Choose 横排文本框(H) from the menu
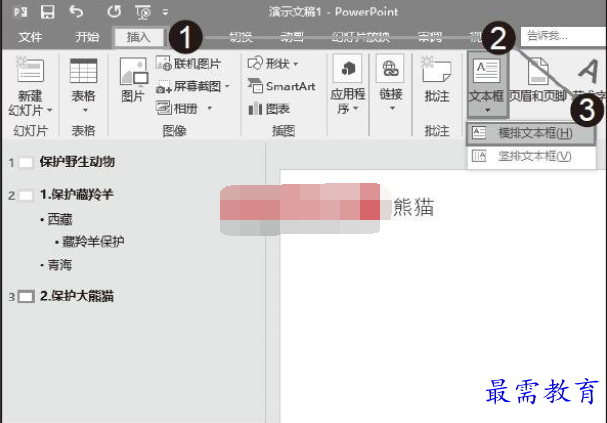The width and height of the screenshot is (607, 423). 531,134
